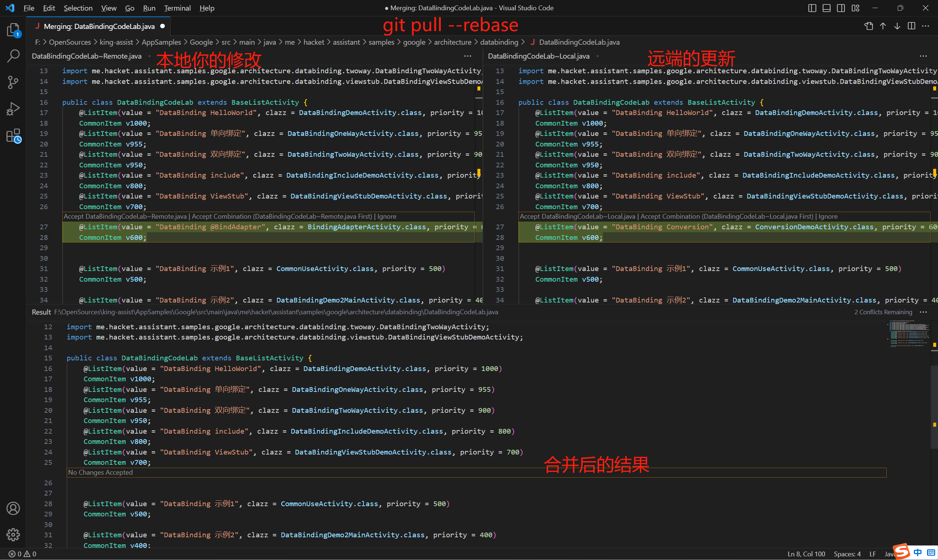Open the Accounts icon in activity bar
938x560 pixels.
click(x=13, y=508)
